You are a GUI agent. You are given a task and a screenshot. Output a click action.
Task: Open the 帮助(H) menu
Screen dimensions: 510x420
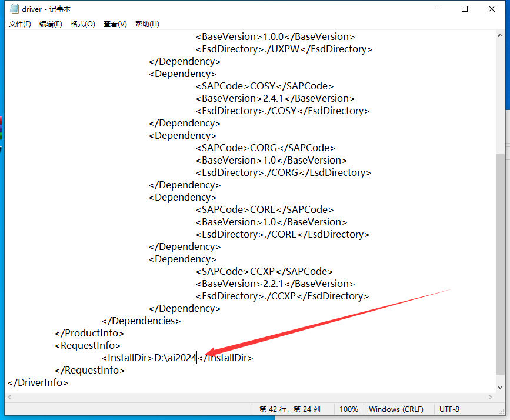pyautogui.click(x=146, y=24)
